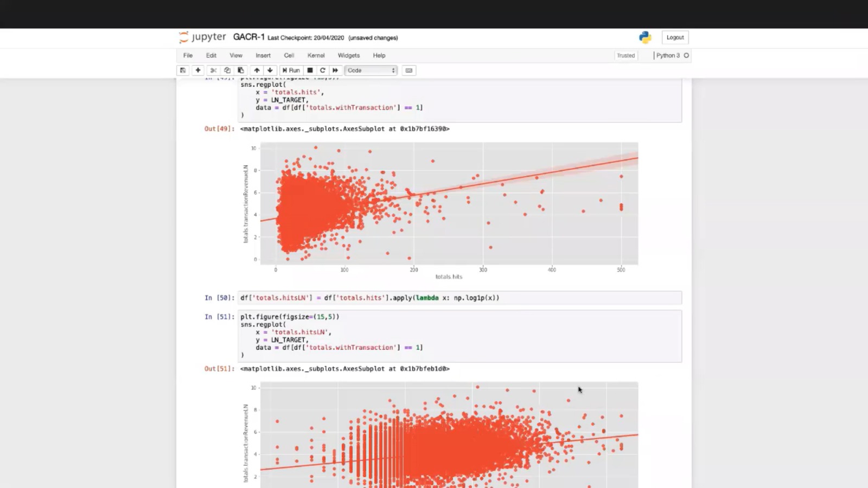Click the save and checkpoint icon

(x=183, y=70)
